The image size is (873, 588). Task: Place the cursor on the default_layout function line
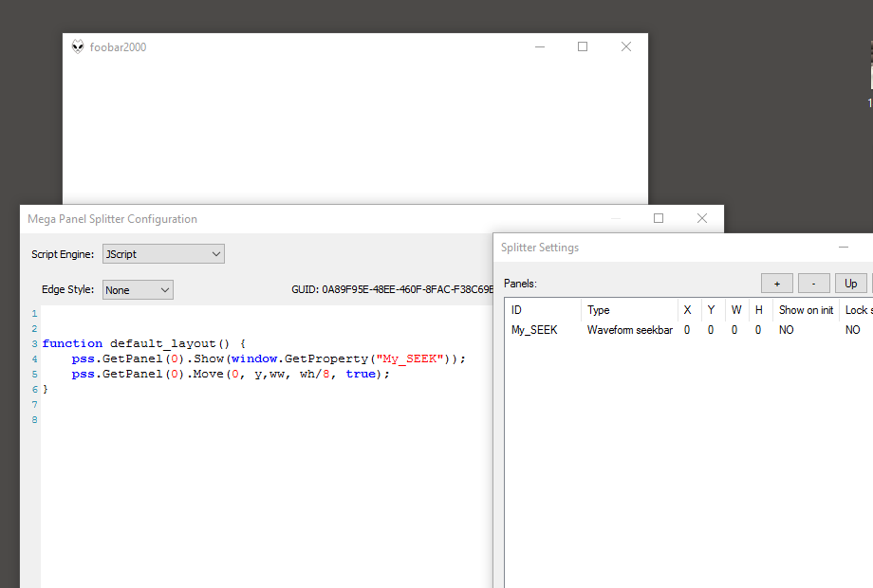click(x=144, y=343)
